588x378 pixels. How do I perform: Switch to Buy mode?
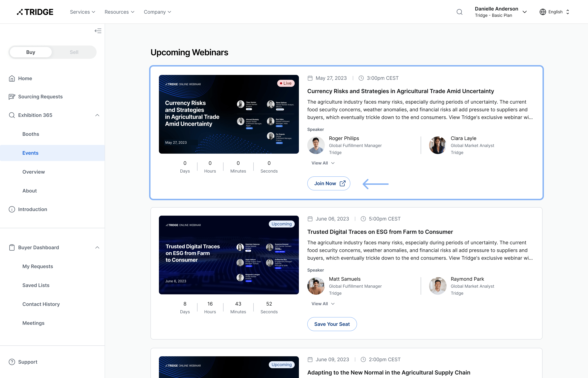click(31, 52)
